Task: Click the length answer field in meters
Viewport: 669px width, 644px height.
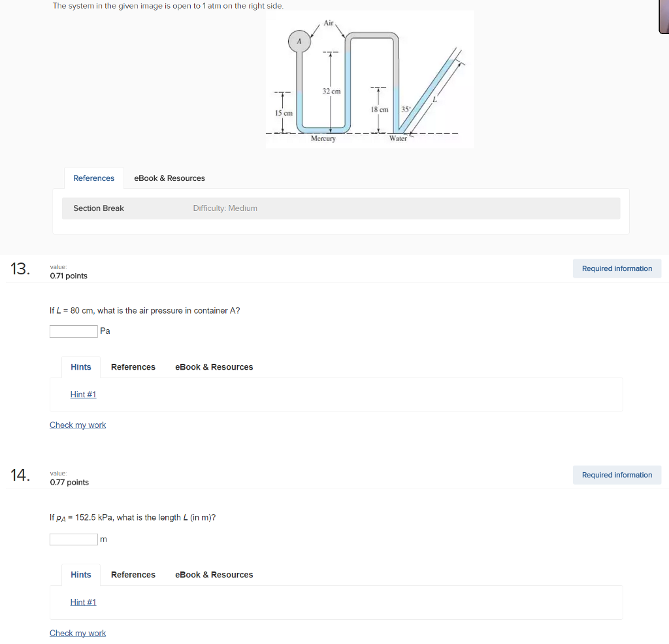Action: pos(74,539)
